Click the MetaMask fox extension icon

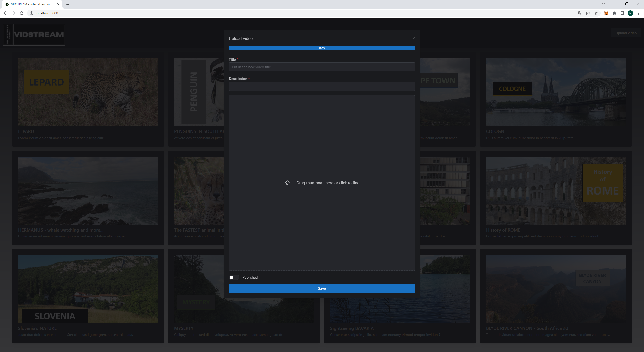click(x=606, y=13)
